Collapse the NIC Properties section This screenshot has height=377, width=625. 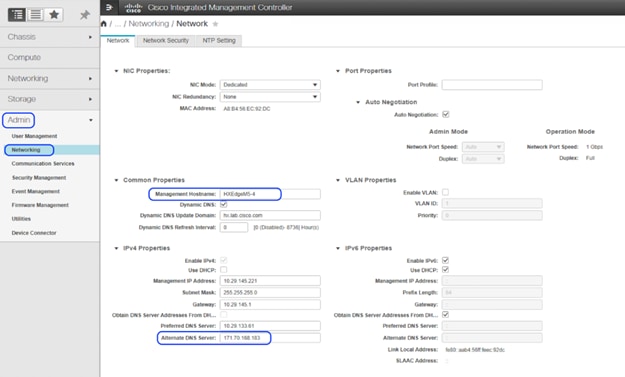pyautogui.click(x=116, y=71)
